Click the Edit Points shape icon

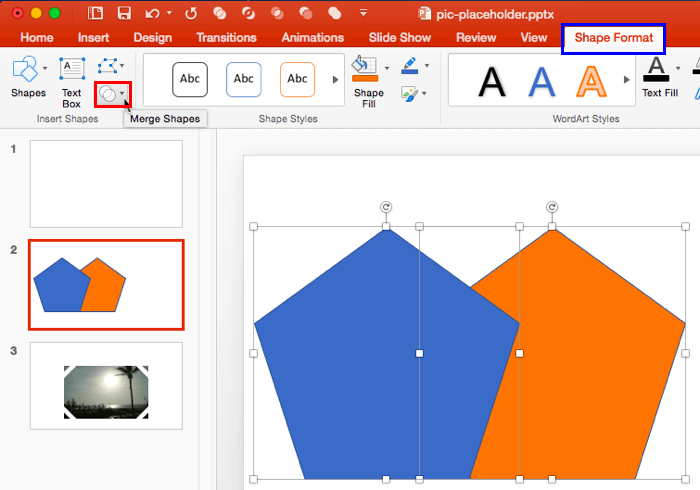(x=107, y=66)
